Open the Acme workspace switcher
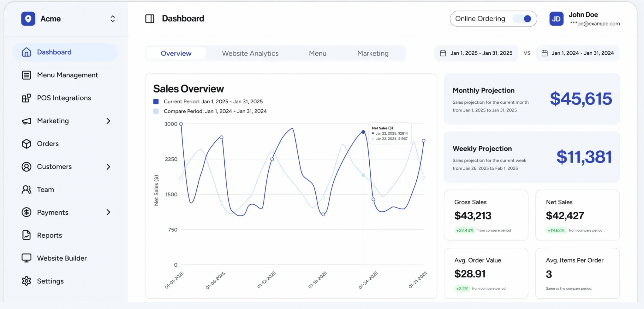 (112, 19)
